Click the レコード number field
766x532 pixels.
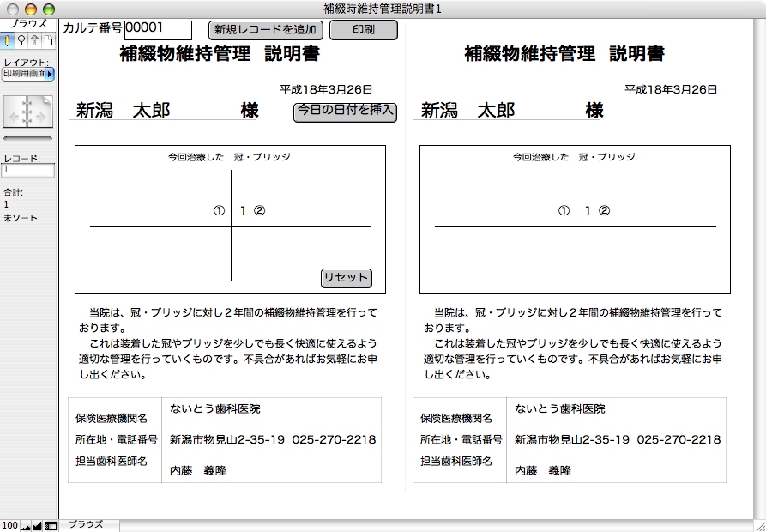point(28,171)
